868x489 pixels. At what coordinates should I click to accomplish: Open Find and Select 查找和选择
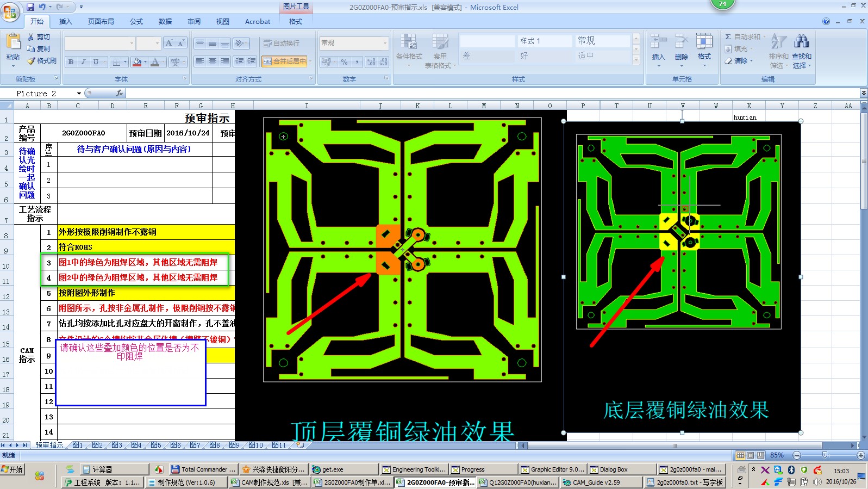(801, 51)
